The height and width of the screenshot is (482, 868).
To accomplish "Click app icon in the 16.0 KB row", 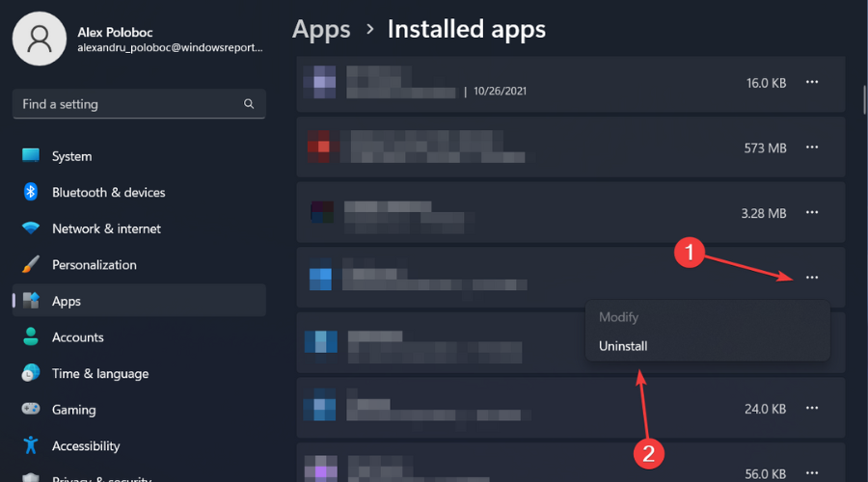I will pyautogui.click(x=320, y=83).
